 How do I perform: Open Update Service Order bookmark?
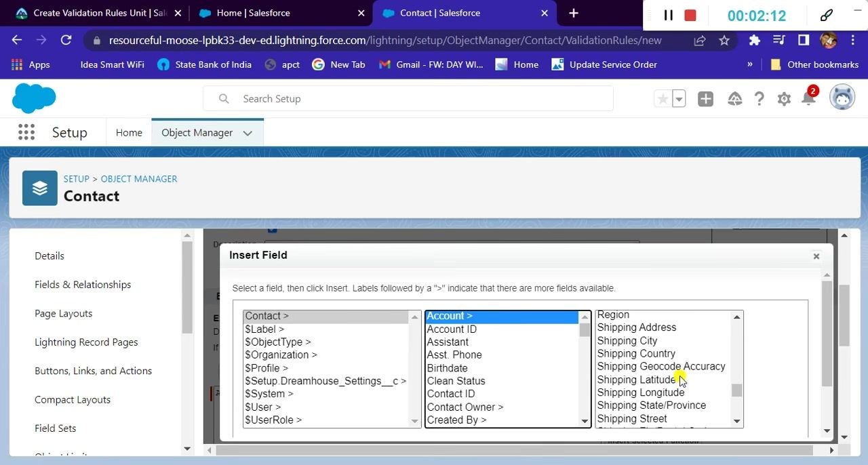tap(604, 64)
